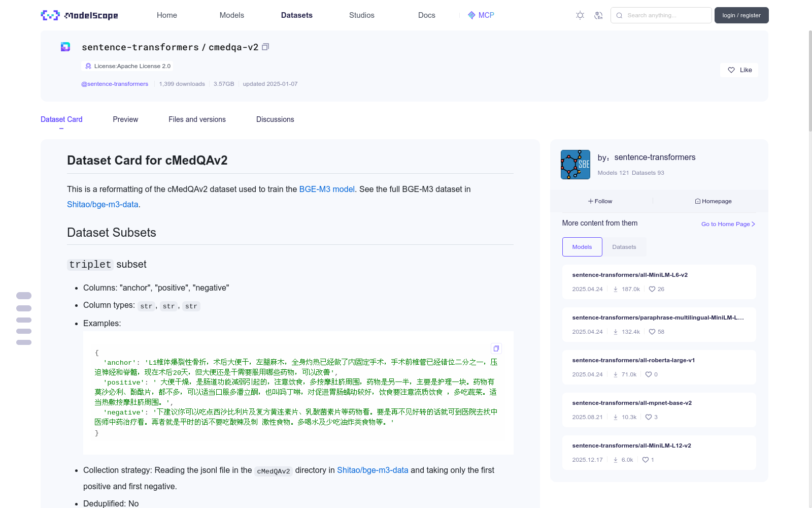812x508 pixels.
Task: Click the search magnifier icon
Action: 619,15
